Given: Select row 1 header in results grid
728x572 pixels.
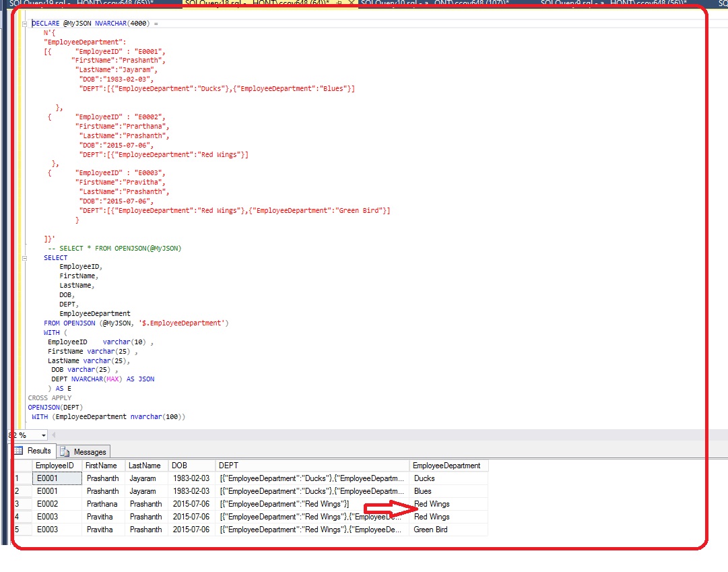Looking at the screenshot, I should coord(22,478).
